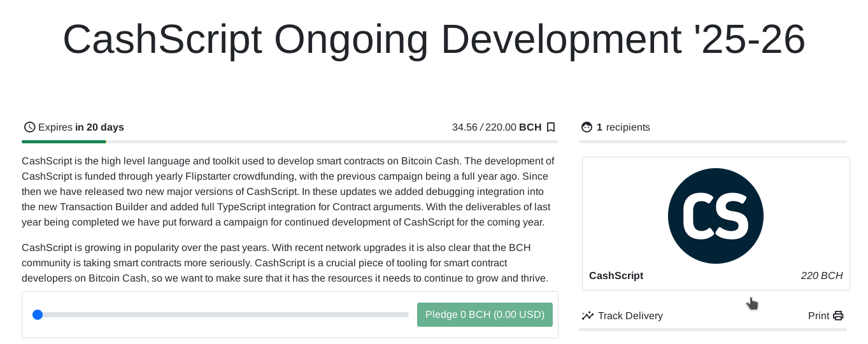Viewport: 868px width, 344px height.
Task: Click the "Expires in 20 days" label
Action: point(81,127)
